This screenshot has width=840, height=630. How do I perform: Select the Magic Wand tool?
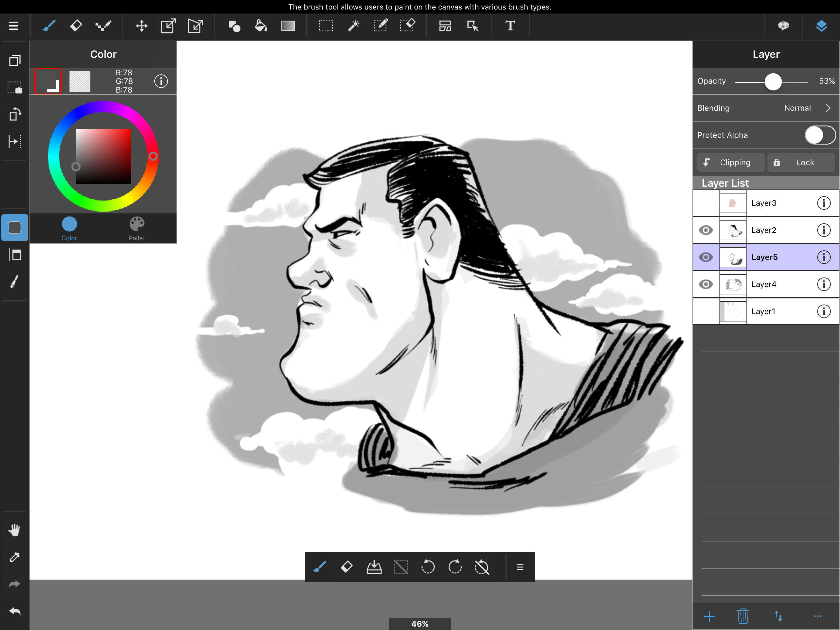click(353, 26)
